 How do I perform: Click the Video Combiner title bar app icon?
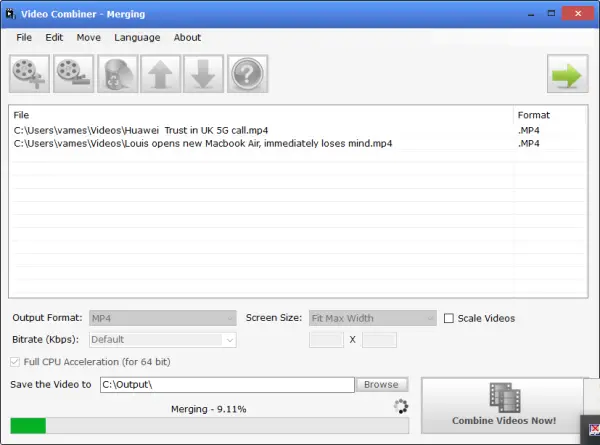click(10, 14)
